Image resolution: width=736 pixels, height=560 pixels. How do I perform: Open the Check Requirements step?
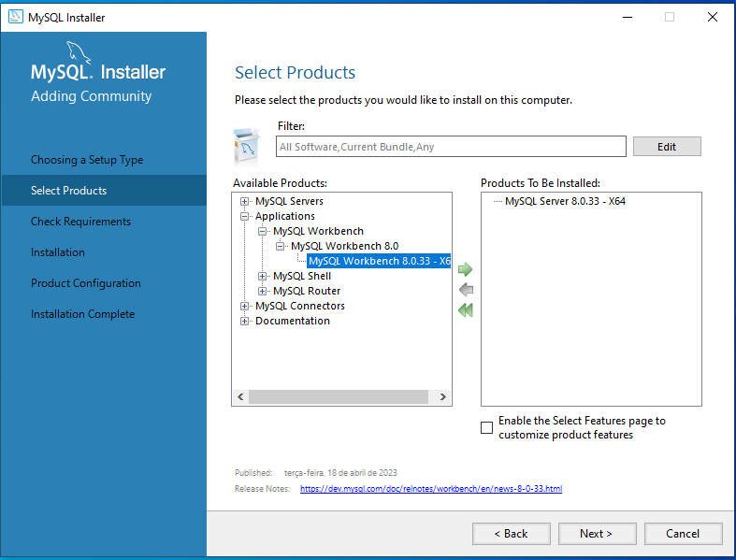coord(80,222)
